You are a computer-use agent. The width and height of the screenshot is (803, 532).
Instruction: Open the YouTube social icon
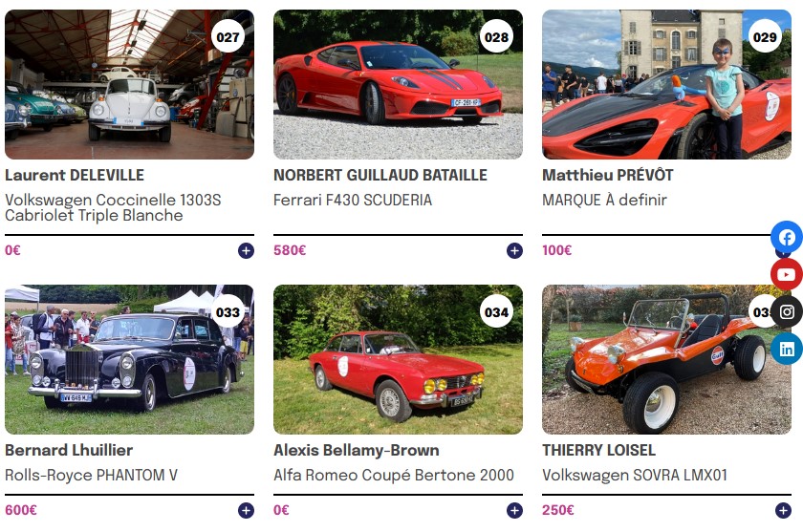click(787, 275)
